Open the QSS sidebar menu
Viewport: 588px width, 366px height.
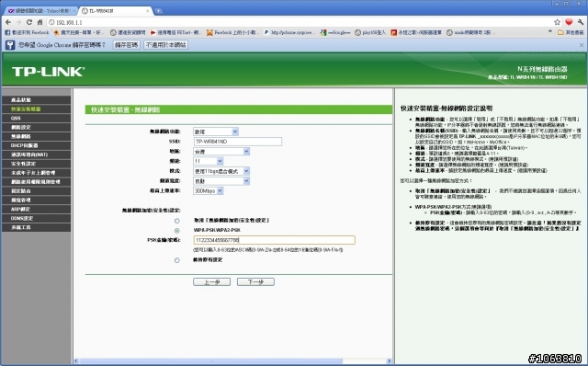pos(36,118)
